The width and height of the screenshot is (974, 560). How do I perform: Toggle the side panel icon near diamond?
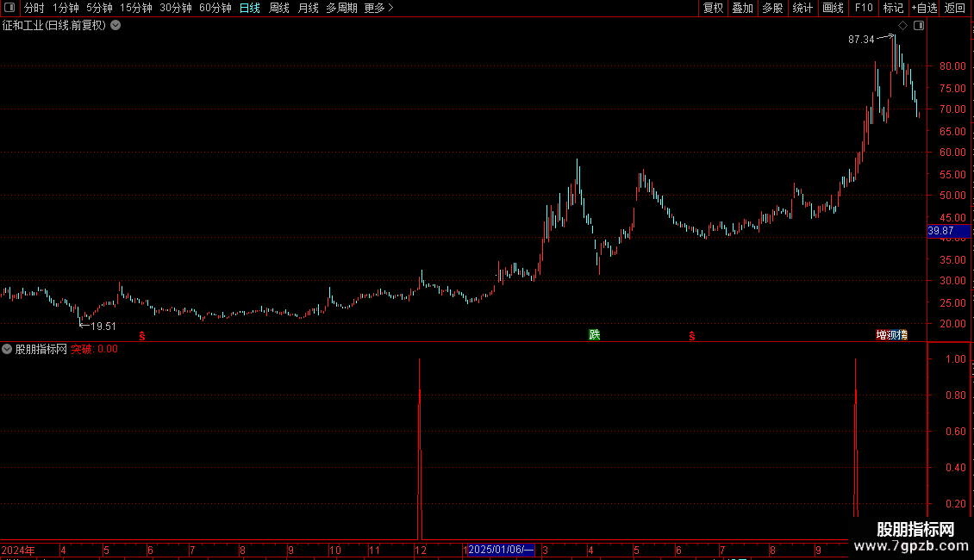919,26
